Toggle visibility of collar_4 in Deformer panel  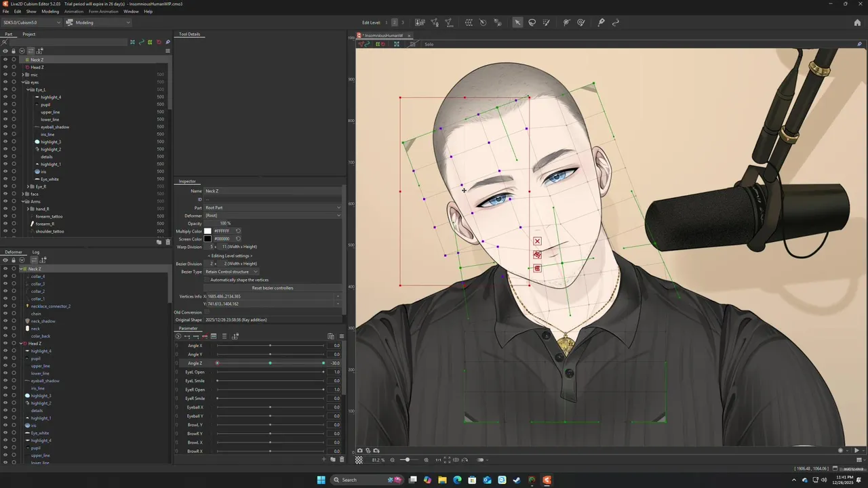(x=5, y=277)
